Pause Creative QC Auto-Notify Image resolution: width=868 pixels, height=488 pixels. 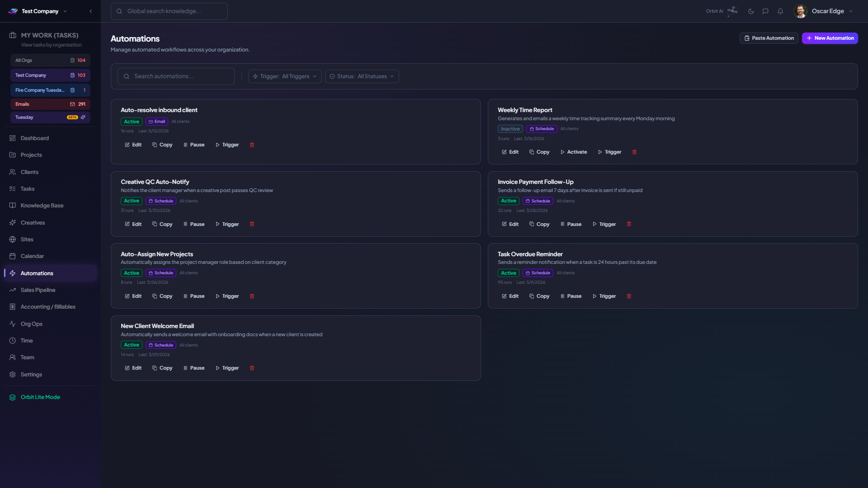[x=194, y=224]
